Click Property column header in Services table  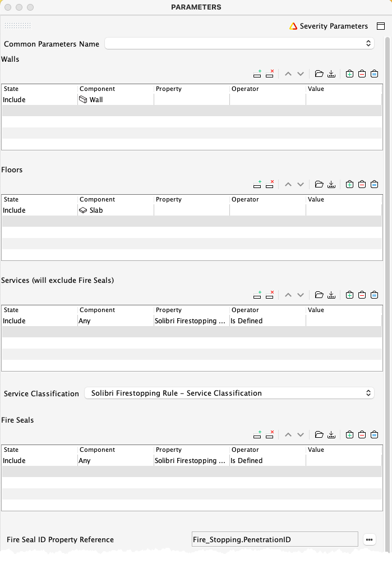[191, 310]
